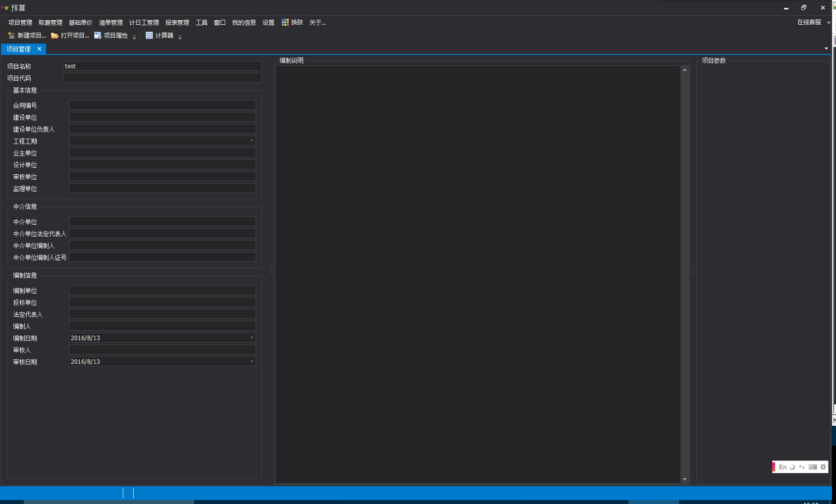Screen dimensions: 836x504
Task: Click the 新建项目 toolbar icon
Action: coord(11,36)
